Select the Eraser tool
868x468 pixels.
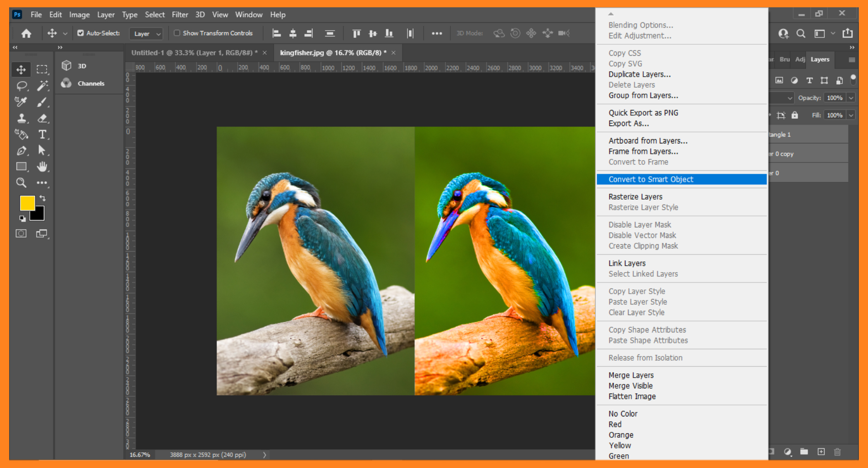tap(42, 118)
